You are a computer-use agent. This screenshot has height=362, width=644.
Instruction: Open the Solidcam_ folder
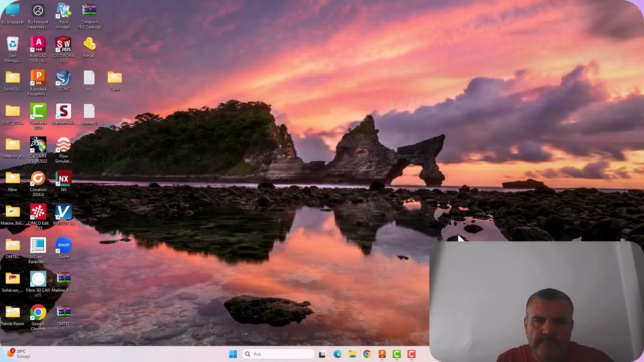[13, 282]
